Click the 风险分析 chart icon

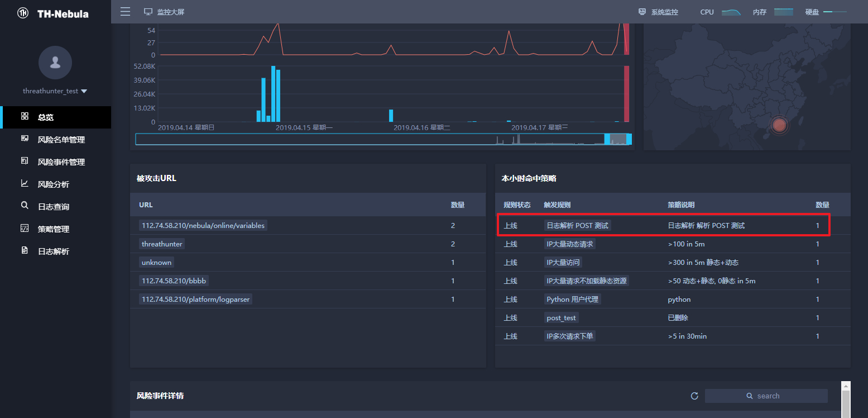pyautogui.click(x=25, y=183)
